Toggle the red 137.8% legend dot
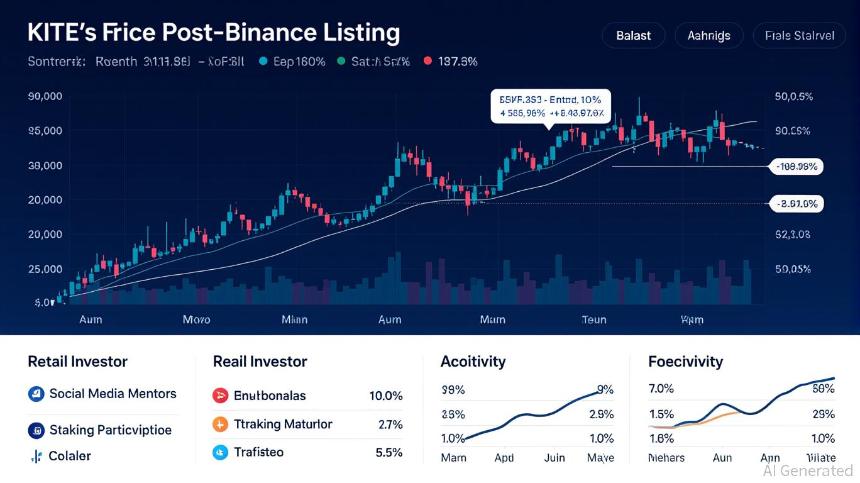Image resolution: width=860 pixels, height=483 pixels. pos(427,62)
